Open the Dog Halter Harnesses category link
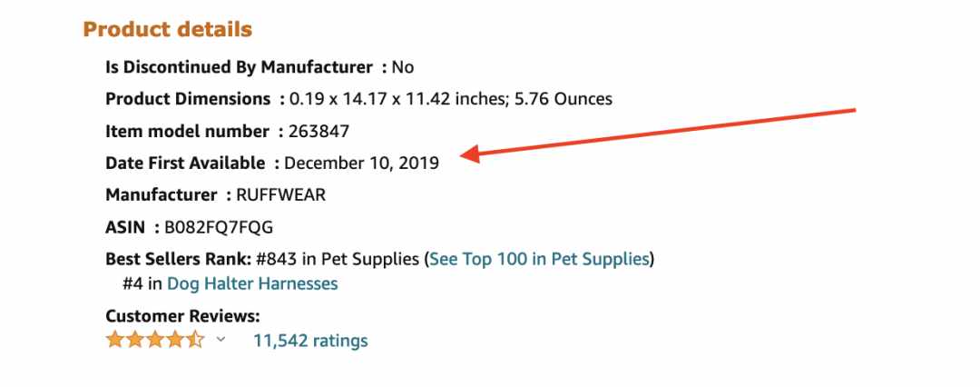Image resolution: width=980 pixels, height=387 pixels. click(252, 283)
